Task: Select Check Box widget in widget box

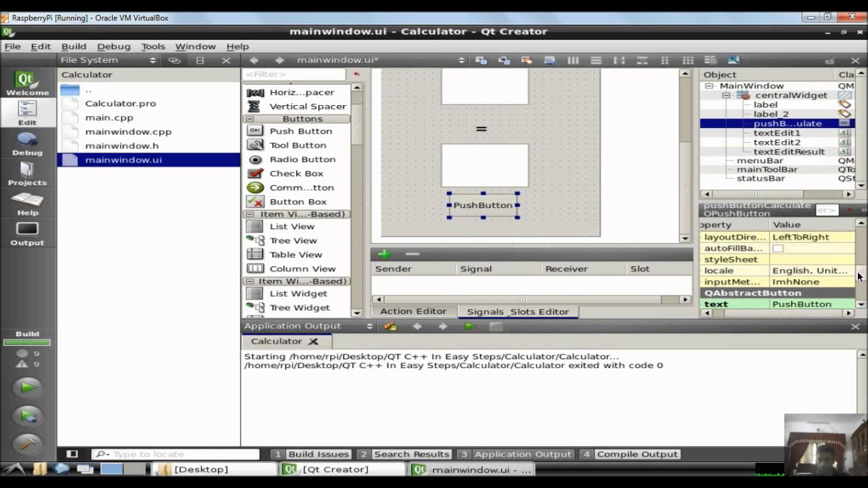Action: click(x=296, y=174)
